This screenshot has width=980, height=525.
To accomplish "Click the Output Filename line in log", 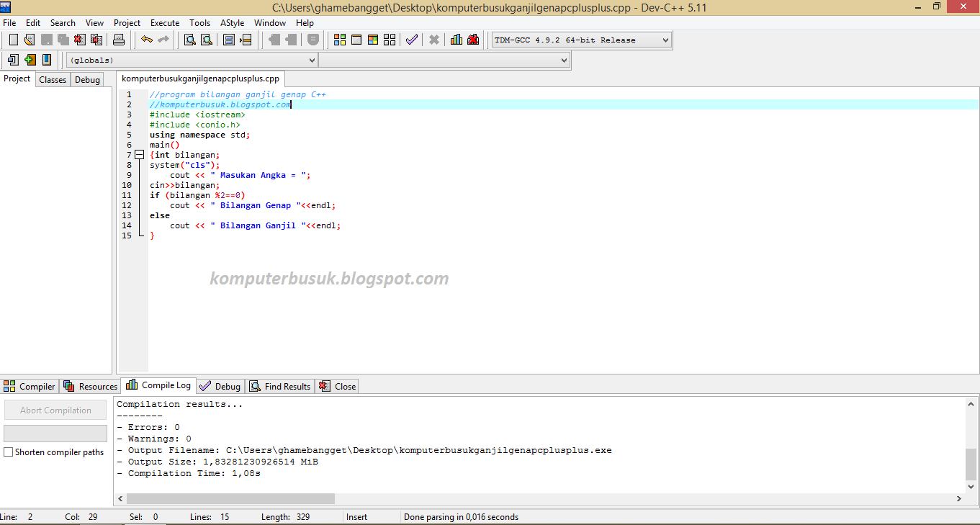I will pyautogui.click(x=364, y=450).
